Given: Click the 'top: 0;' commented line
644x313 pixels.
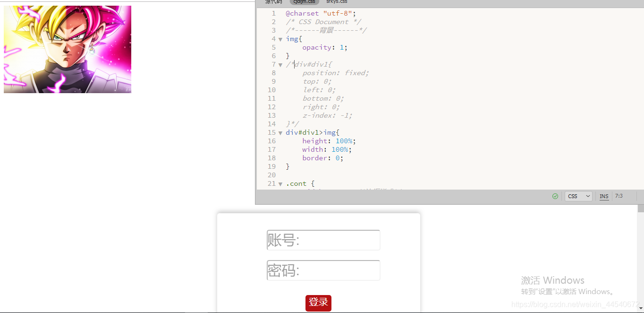Looking at the screenshot, I should tap(317, 81).
